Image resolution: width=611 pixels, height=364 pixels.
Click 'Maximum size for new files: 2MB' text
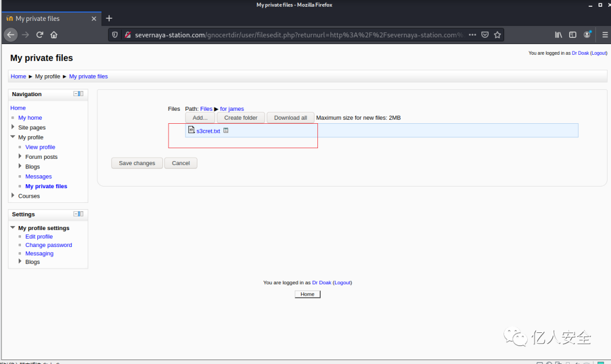coord(359,118)
